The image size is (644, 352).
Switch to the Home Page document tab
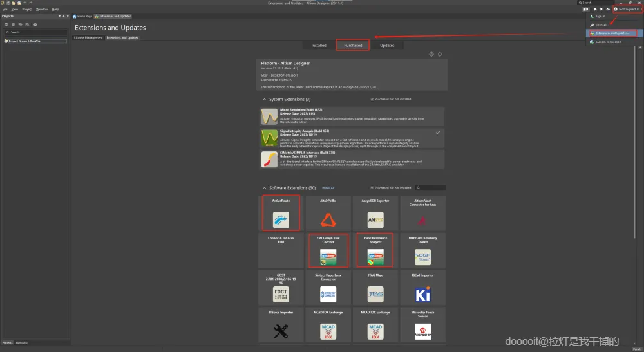[82, 17]
